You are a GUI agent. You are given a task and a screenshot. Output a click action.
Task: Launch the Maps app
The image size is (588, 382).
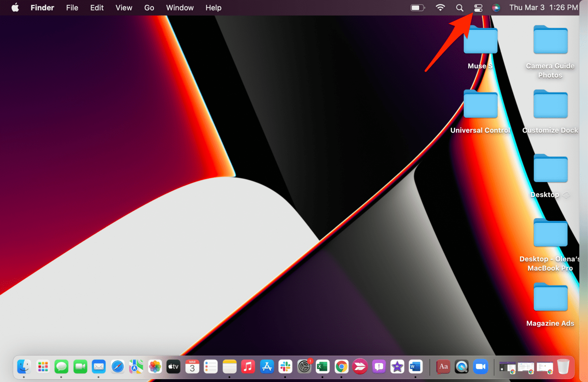tap(136, 367)
